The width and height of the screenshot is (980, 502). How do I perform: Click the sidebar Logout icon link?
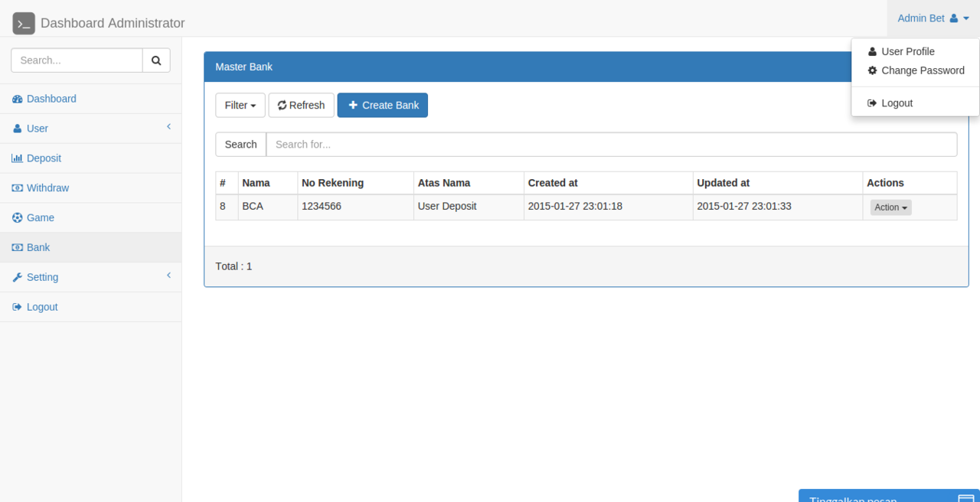17,307
